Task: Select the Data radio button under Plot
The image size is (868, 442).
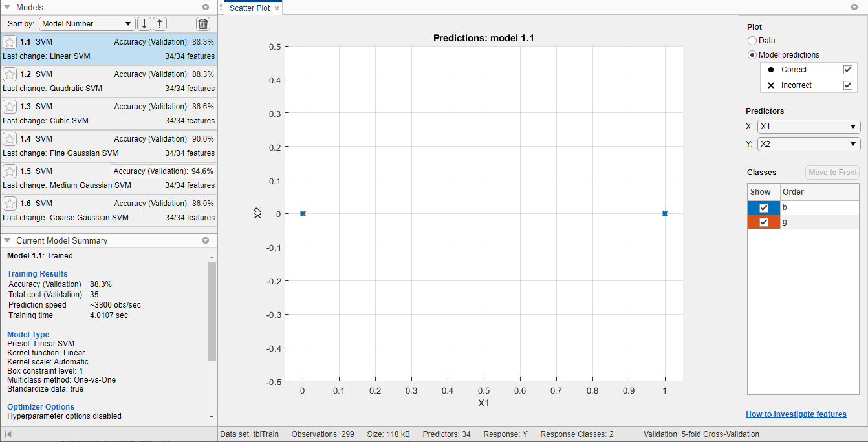Action: pyautogui.click(x=752, y=40)
